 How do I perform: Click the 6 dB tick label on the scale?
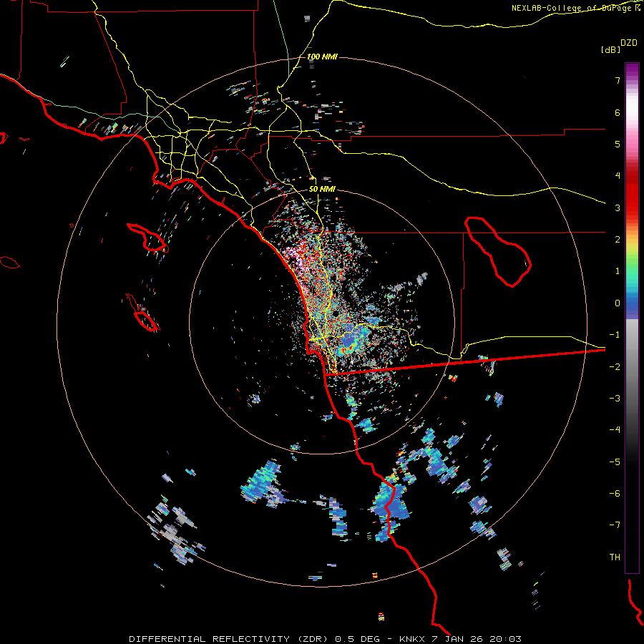pyautogui.click(x=618, y=112)
